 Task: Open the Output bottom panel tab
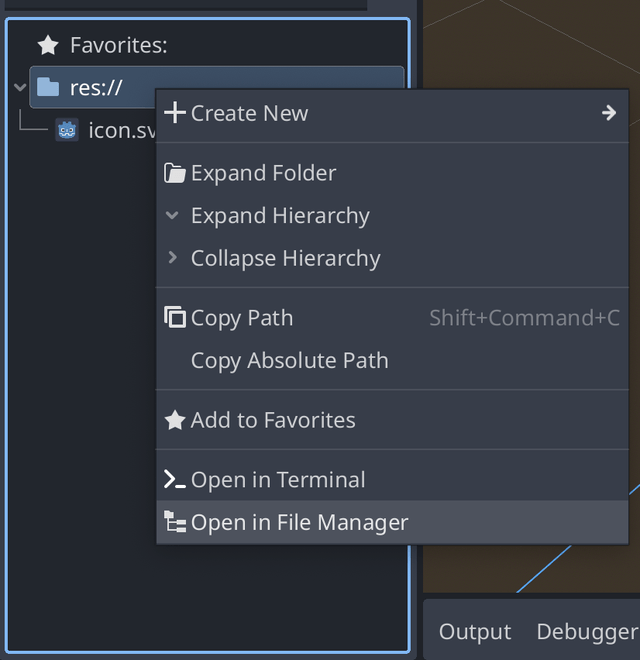(x=475, y=632)
